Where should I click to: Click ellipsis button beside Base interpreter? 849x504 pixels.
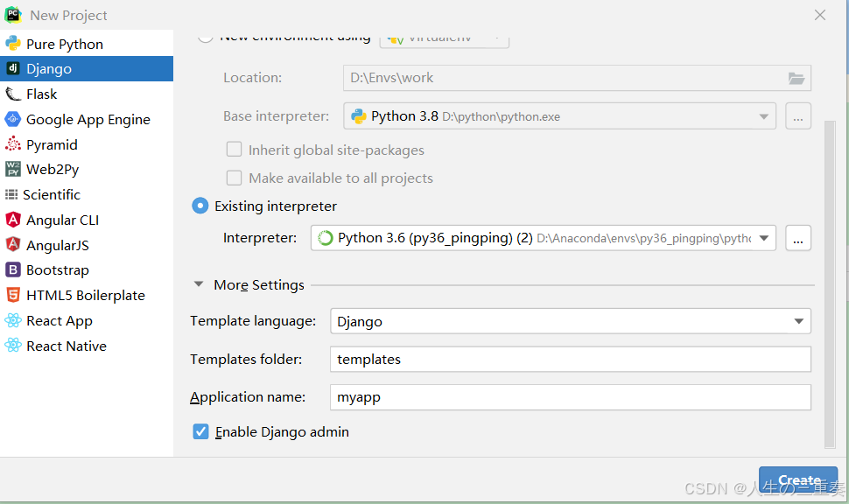click(798, 116)
